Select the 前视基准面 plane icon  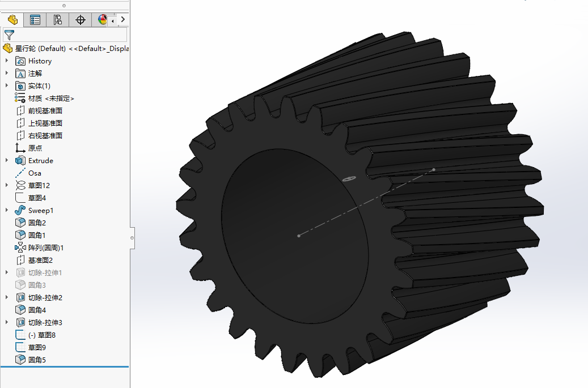click(20, 111)
